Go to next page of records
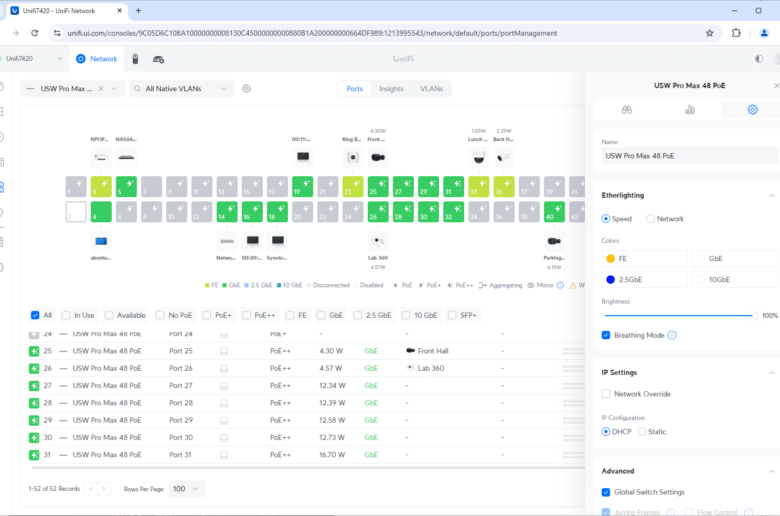The width and height of the screenshot is (780, 516). coord(104,489)
